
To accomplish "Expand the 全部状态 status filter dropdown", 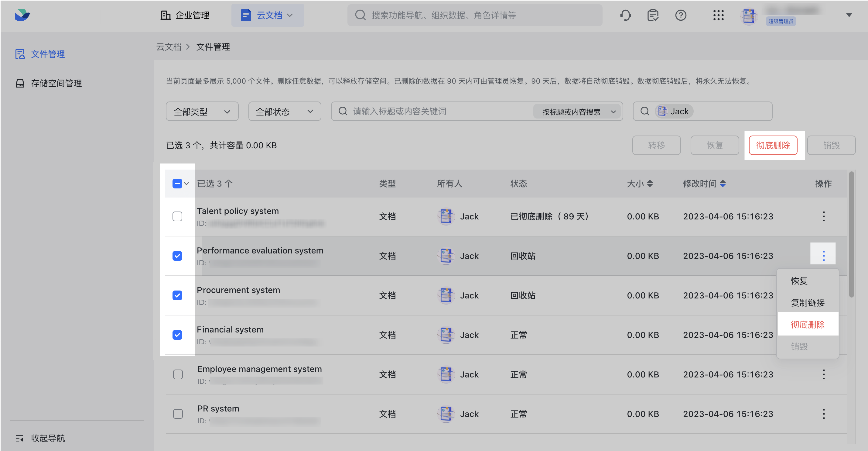I will pos(284,111).
